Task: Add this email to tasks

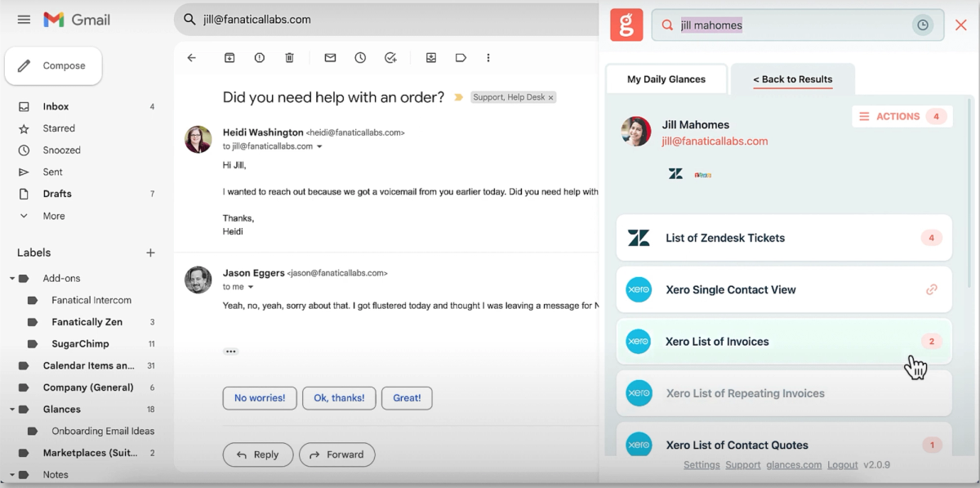Action: [390, 58]
